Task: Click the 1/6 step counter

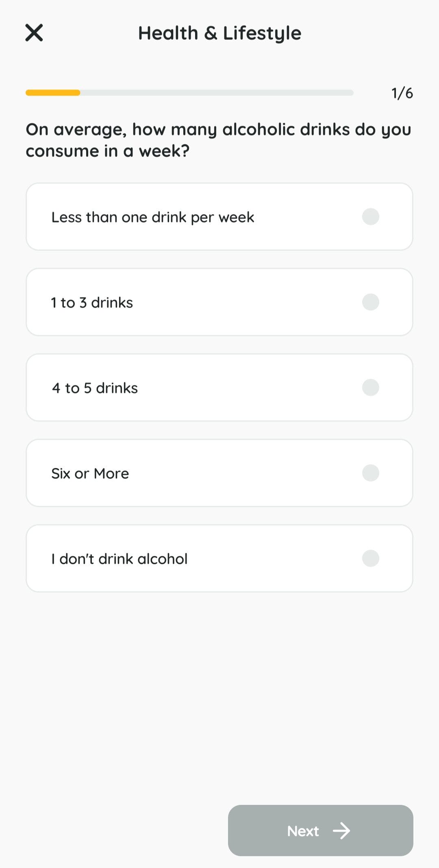Action: 402,93
